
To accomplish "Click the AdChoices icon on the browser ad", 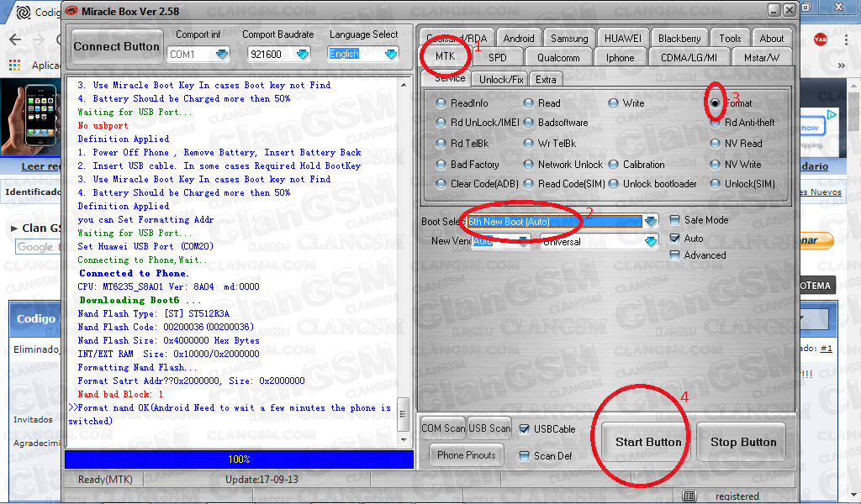I will (832, 114).
